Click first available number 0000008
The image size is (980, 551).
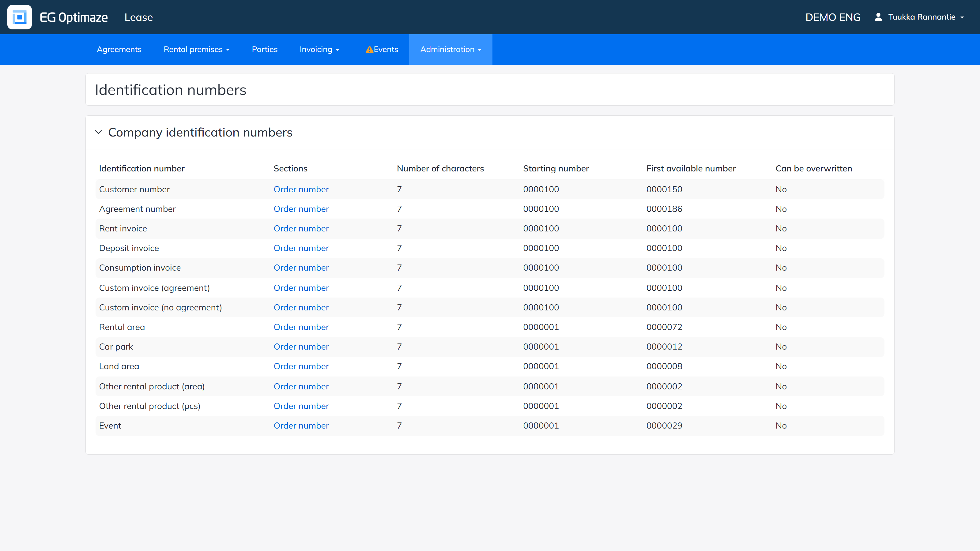[664, 366]
